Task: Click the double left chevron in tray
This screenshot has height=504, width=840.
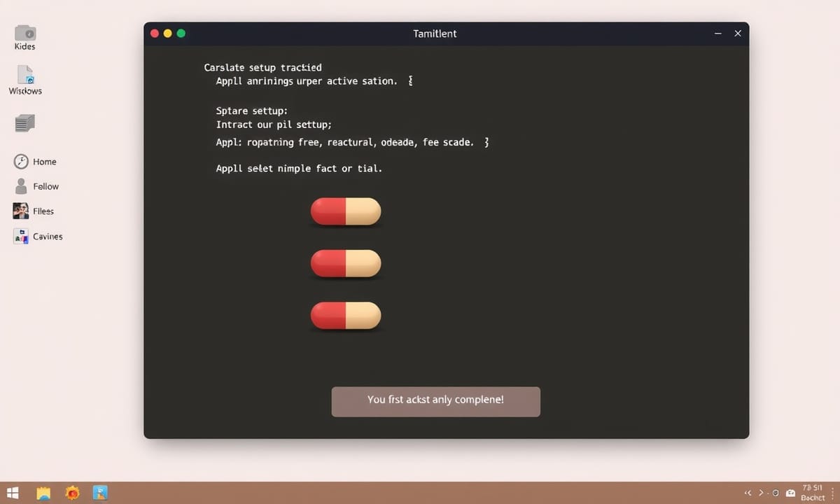Action: pos(748,493)
